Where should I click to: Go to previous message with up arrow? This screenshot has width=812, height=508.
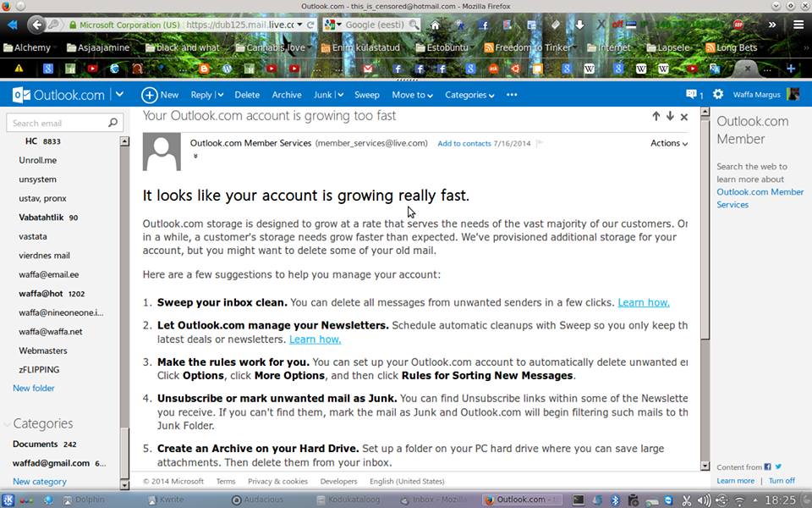coord(656,116)
